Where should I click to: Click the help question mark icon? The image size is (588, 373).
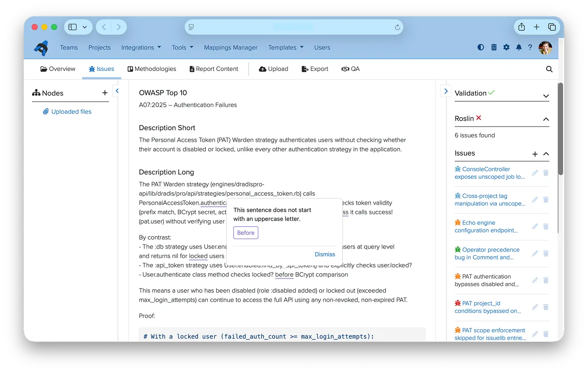(530, 47)
